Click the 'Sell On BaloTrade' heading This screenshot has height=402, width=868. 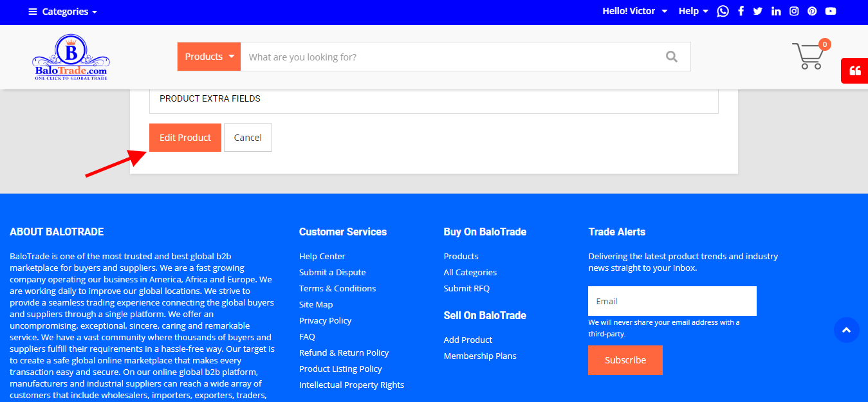click(x=485, y=315)
